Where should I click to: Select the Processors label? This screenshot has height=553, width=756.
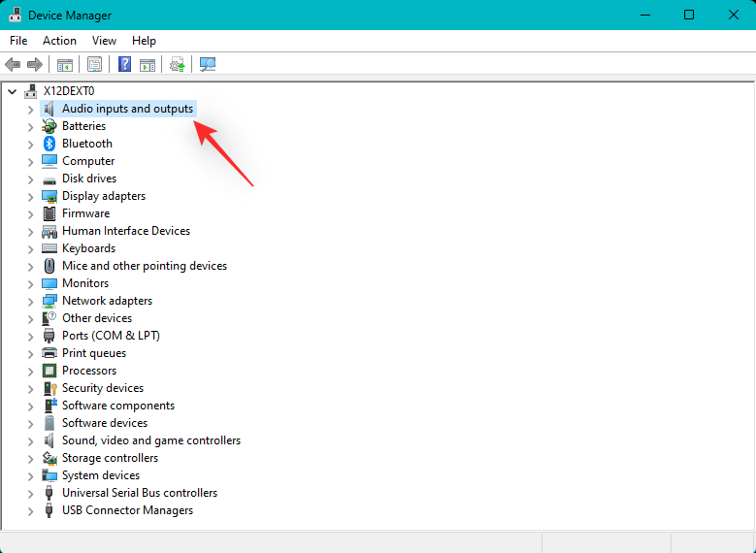click(x=89, y=371)
